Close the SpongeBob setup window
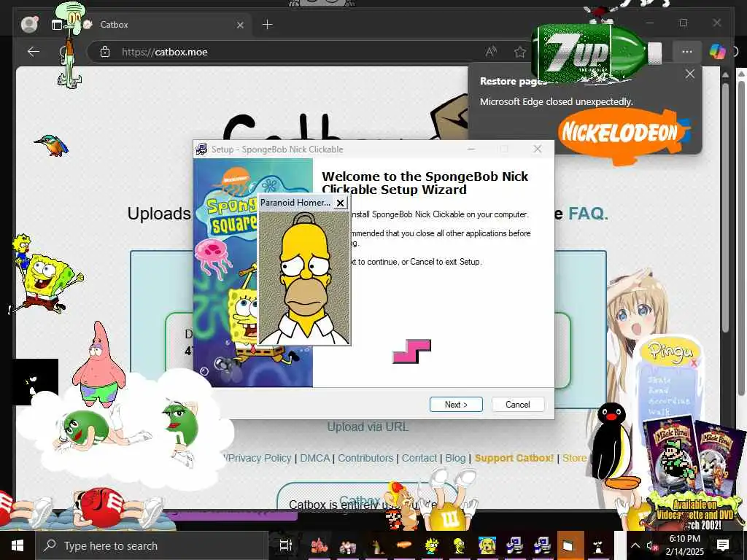 click(x=538, y=149)
